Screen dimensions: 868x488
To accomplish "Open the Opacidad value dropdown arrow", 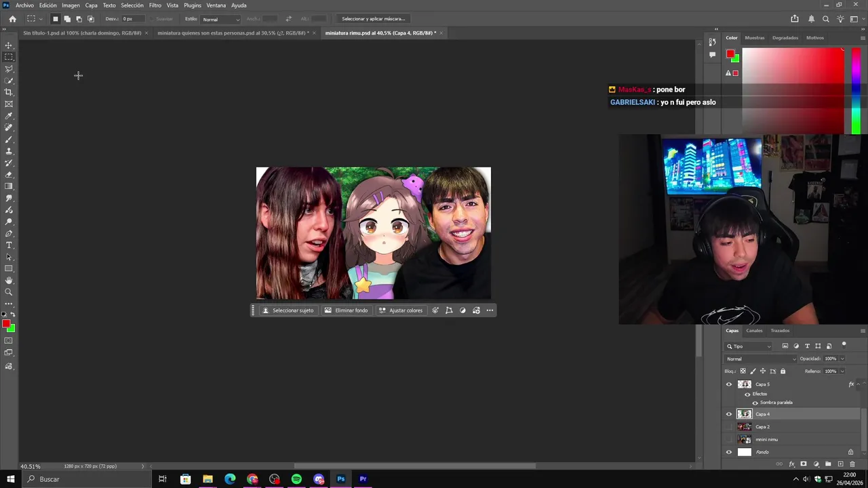I will 842,359.
